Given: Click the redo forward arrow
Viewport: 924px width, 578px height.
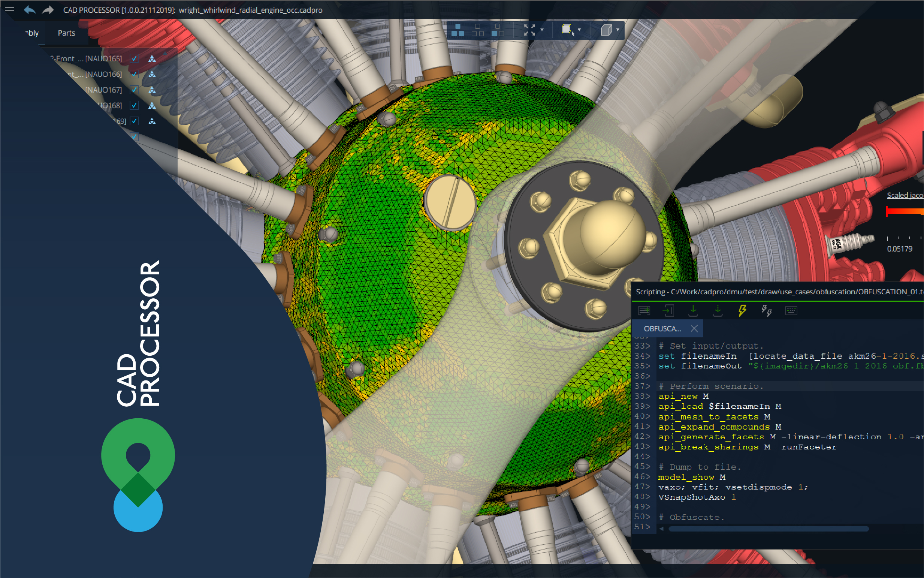Looking at the screenshot, I should tap(48, 10).
